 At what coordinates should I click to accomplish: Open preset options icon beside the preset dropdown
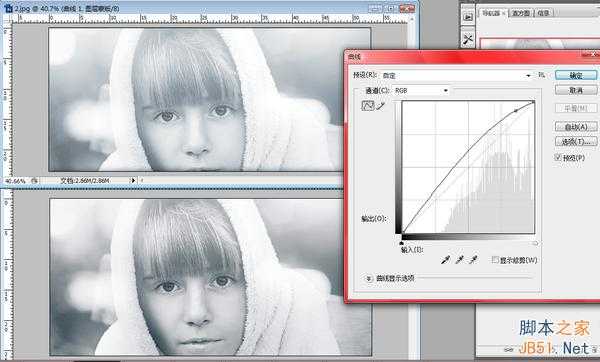[x=541, y=75]
